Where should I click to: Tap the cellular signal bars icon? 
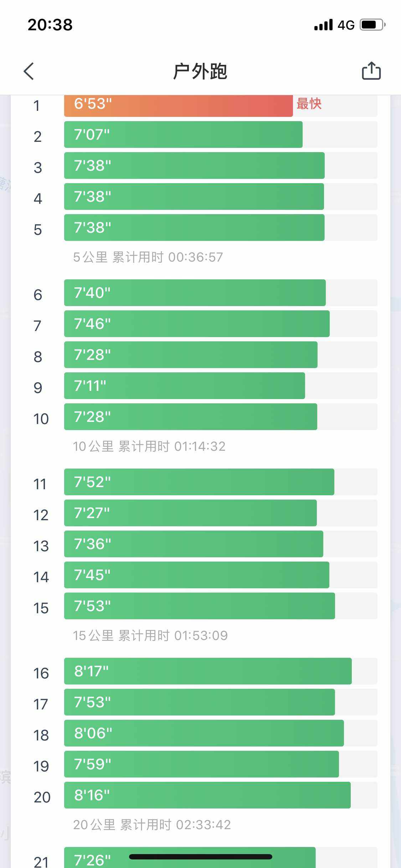[x=323, y=25]
